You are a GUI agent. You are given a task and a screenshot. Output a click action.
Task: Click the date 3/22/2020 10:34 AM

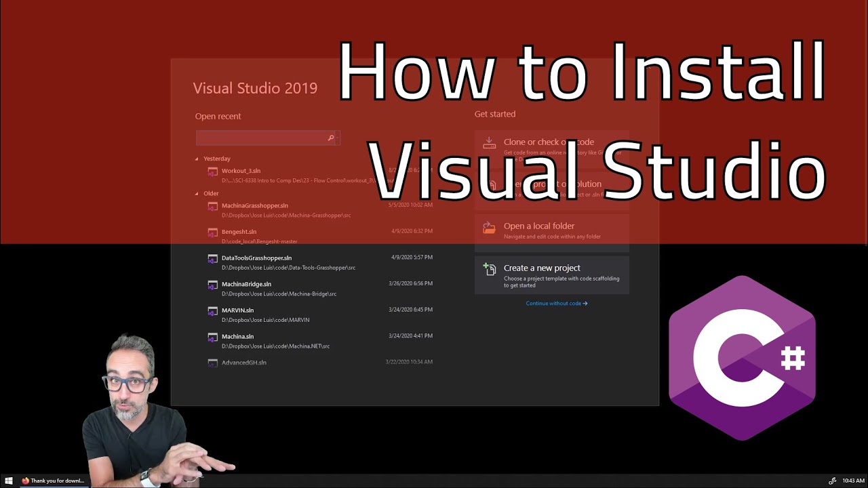(409, 361)
